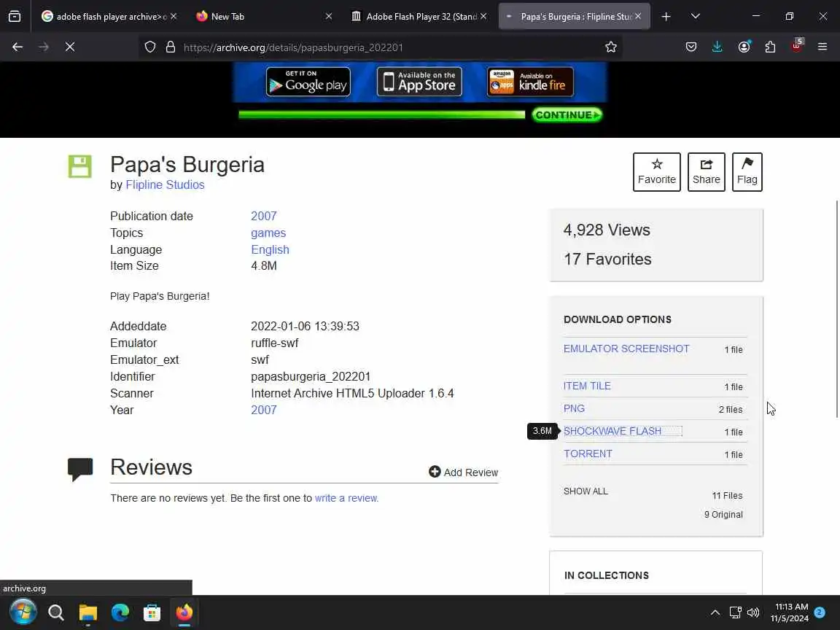The height and width of the screenshot is (630, 840).
Task: Close the Adobe Flash Player 32 tab
Action: pyautogui.click(x=483, y=17)
